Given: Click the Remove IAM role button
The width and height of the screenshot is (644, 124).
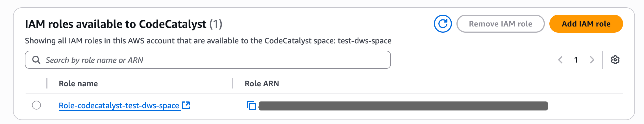Looking at the screenshot, I should point(501,24).
